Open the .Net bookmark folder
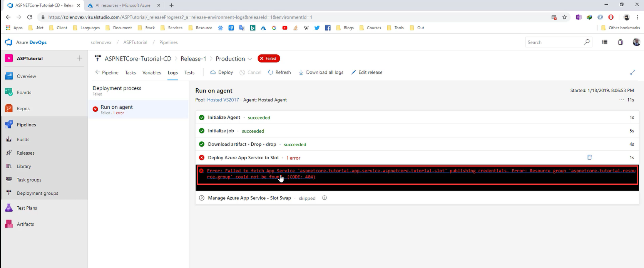 tap(36, 28)
